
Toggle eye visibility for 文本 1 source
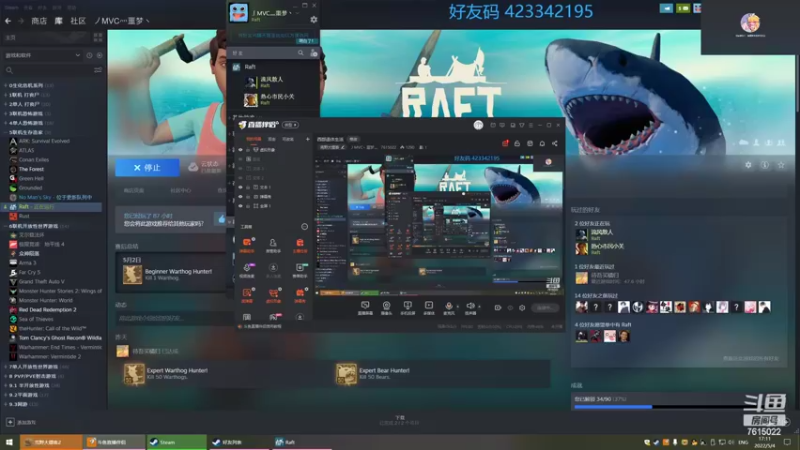coord(240,187)
